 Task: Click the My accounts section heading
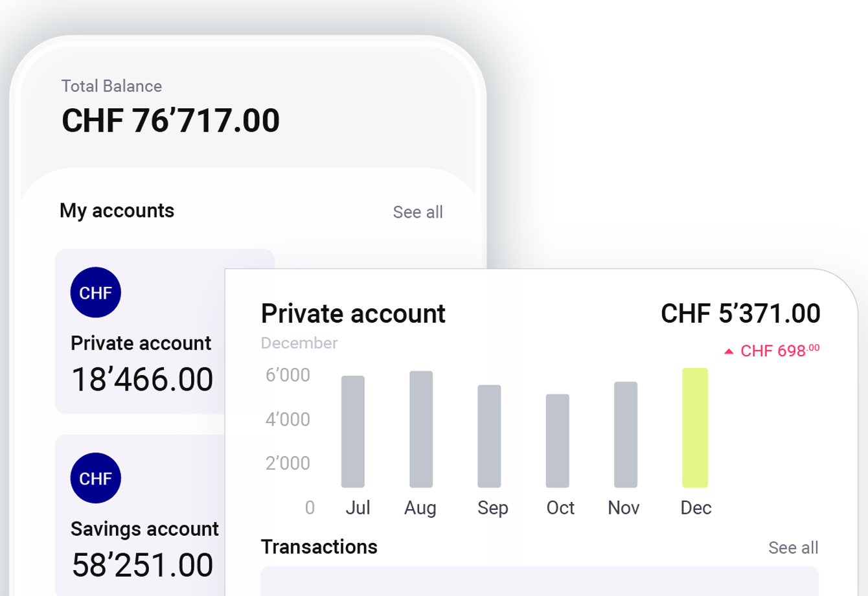click(x=117, y=211)
